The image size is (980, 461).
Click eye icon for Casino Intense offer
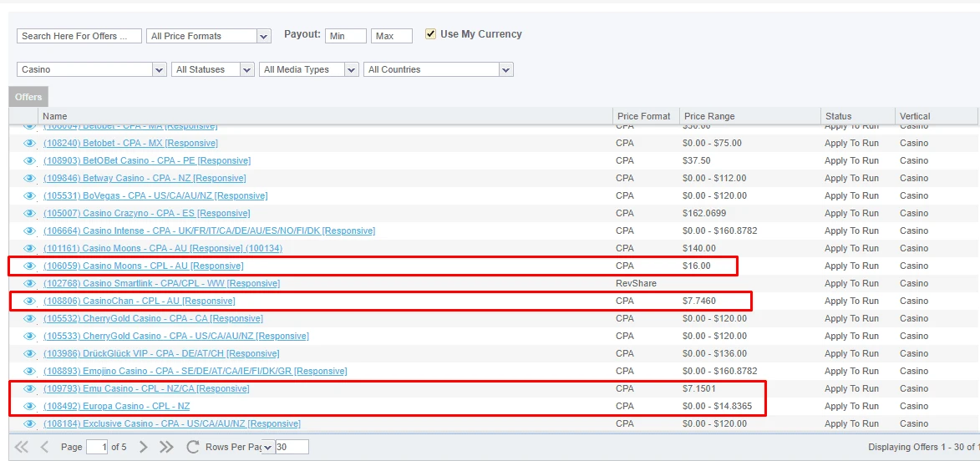coord(29,230)
